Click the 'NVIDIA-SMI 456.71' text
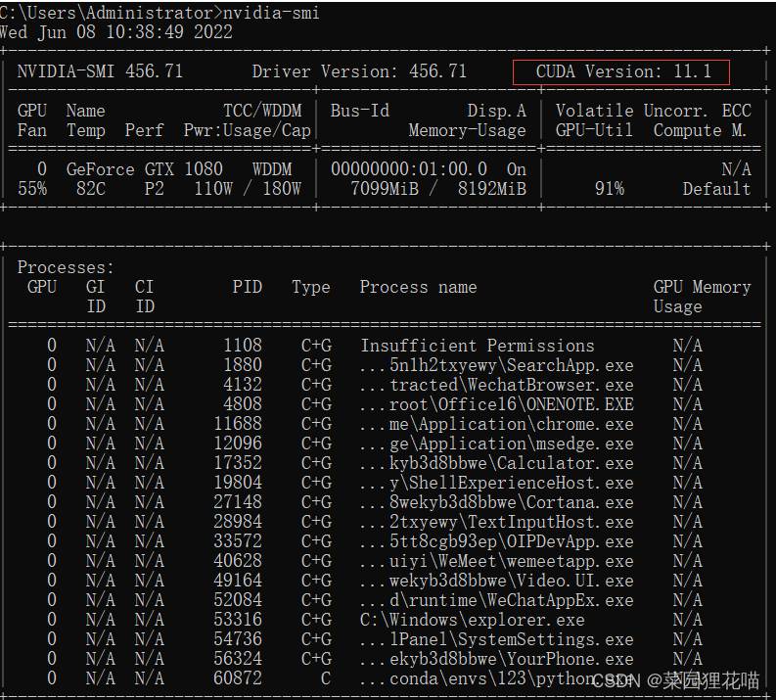Image resolution: width=776 pixels, height=700 pixels. tap(100, 71)
